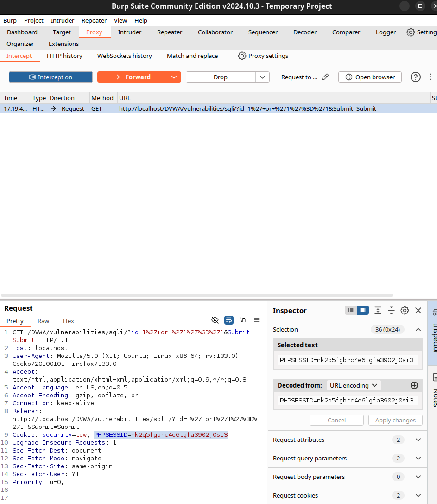Open request editor hamburger menu

click(257, 320)
